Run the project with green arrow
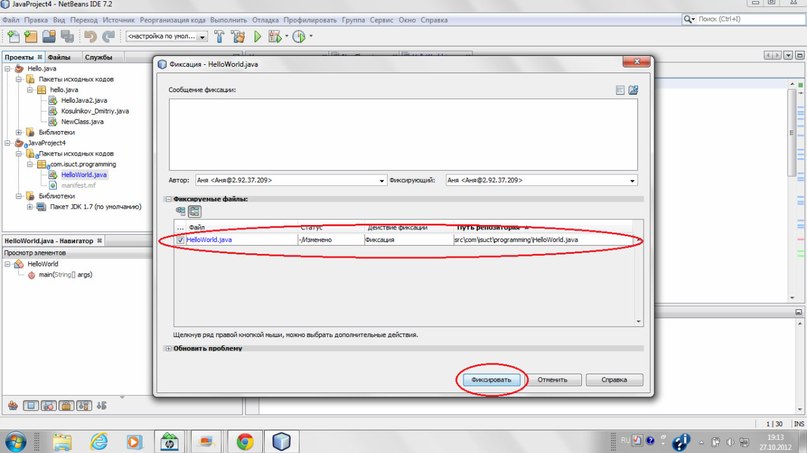807x453 pixels. (x=257, y=37)
